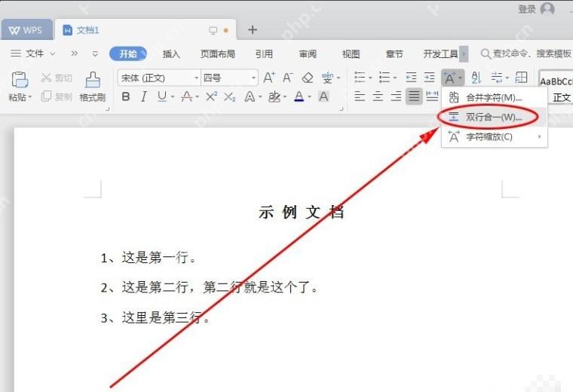This screenshot has height=392, width=573.
Task: Decrease font size with A- icon
Action: (288, 78)
